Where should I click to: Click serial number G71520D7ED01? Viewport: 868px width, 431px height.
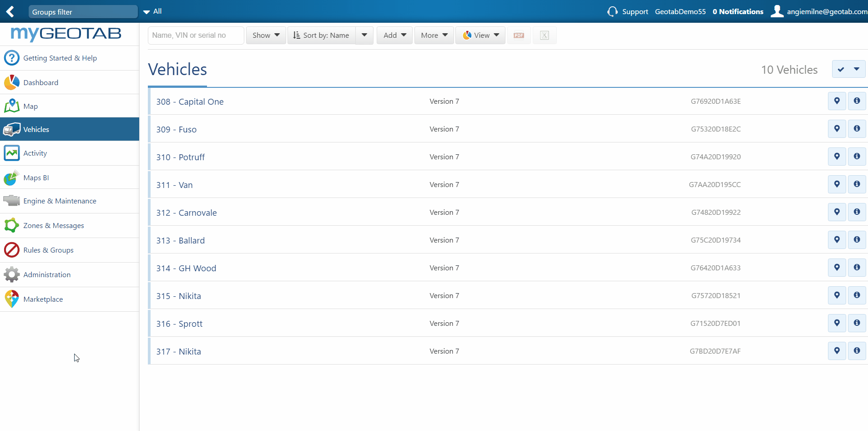coord(715,324)
